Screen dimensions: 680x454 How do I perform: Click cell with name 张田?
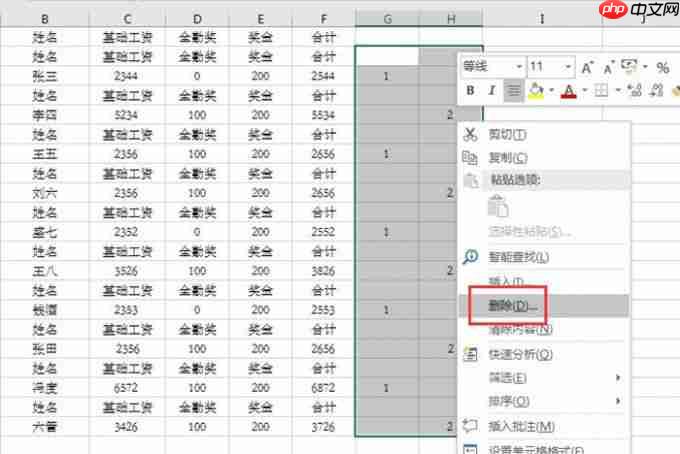pyautogui.click(x=45, y=349)
